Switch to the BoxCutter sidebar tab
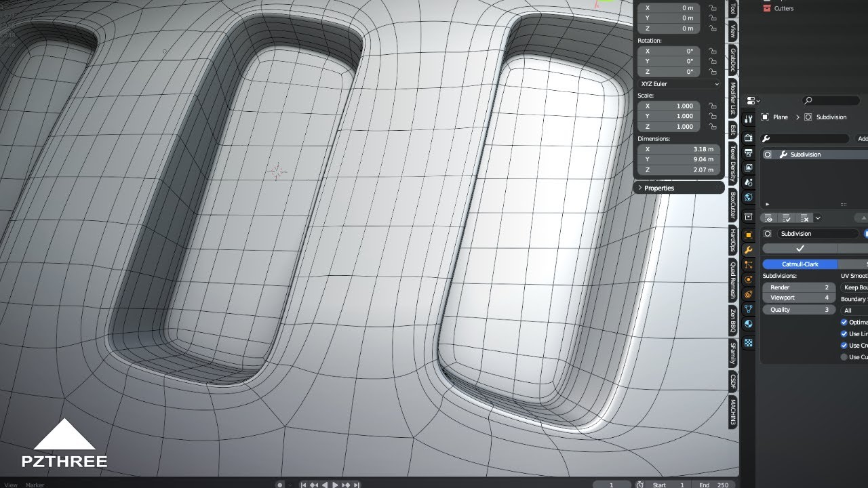Viewport: 868px width, 488px height. (x=733, y=206)
